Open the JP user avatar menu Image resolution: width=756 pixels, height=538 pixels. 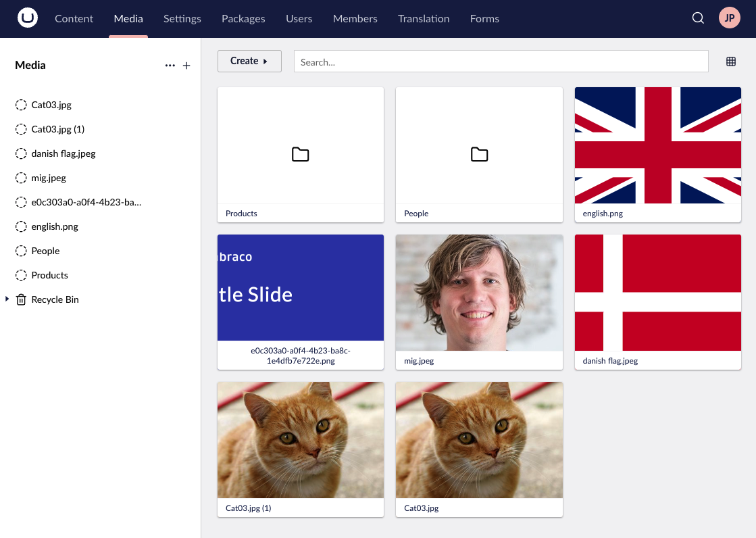730,18
